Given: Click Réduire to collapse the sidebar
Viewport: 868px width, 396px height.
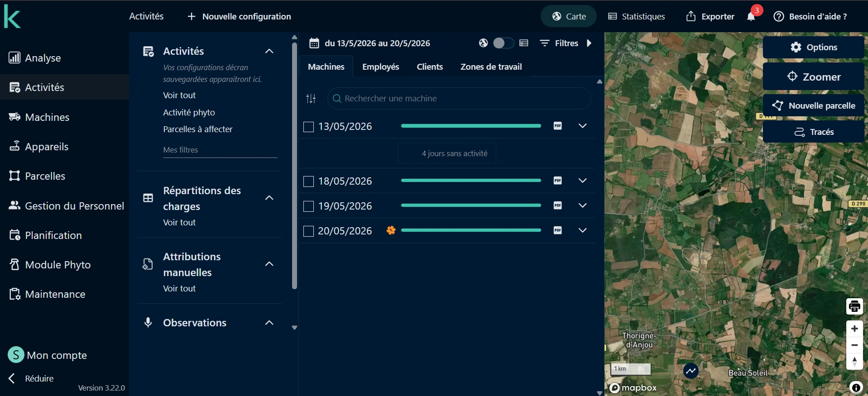Looking at the screenshot, I should click(x=32, y=378).
